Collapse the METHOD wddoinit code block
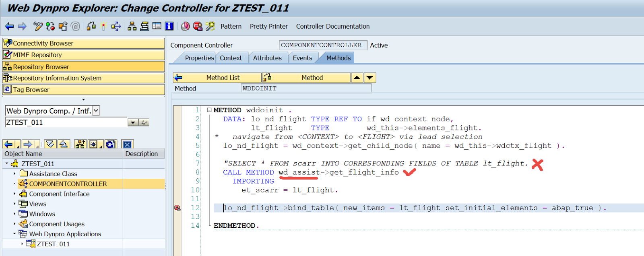Image resolution: width=644 pixels, height=256 pixels. pyautogui.click(x=209, y=110)
